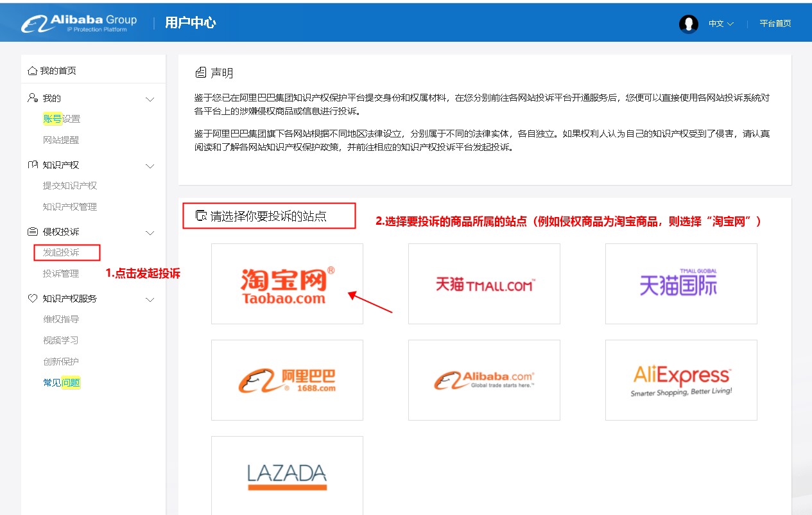Click the 平台首页 link in header
Viewport: 812px width, 515px height.
click(x=775, y=24)
